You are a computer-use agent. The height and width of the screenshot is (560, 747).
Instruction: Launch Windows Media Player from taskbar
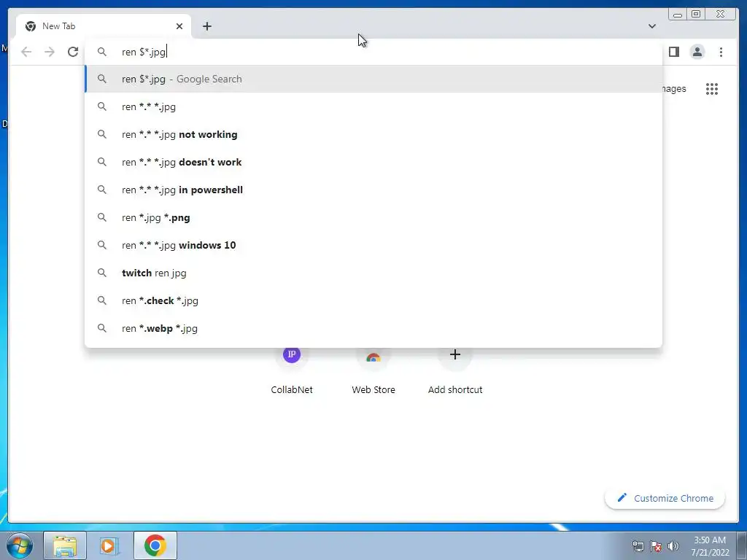(x=109, y=545)
